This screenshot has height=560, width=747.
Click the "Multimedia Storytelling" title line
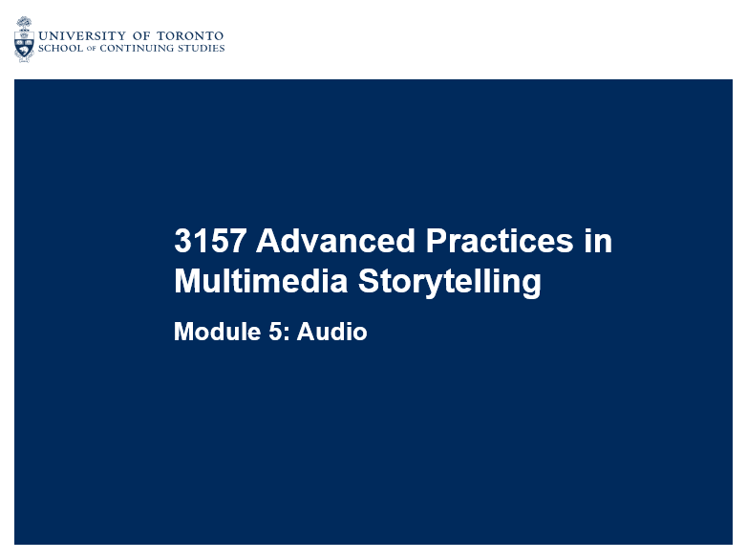click(358, 282)
